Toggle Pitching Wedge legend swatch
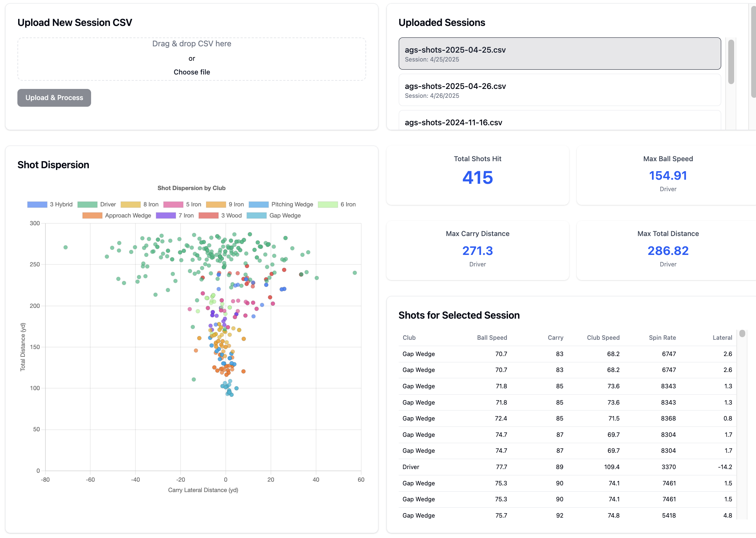This screenshot has width=756, height=538. pos(259,205)
